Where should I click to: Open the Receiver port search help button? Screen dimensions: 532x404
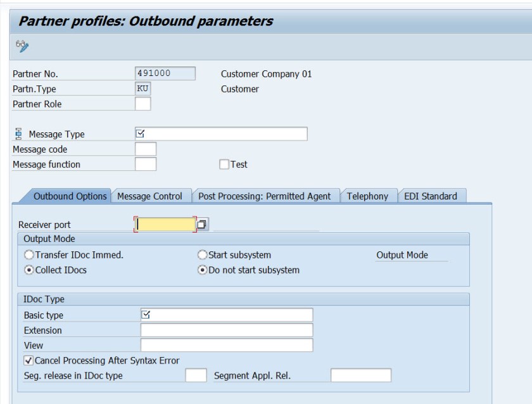tap(202, 224)
